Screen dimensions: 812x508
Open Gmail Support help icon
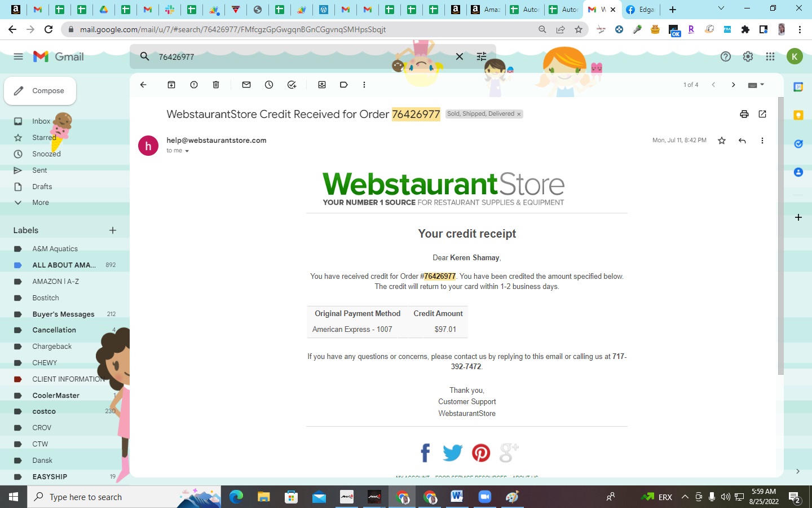(x=726, y=56)
